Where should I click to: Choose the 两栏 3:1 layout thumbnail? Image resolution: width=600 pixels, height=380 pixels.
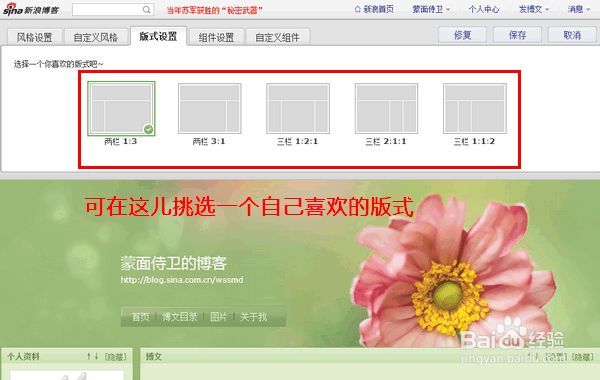210,108
